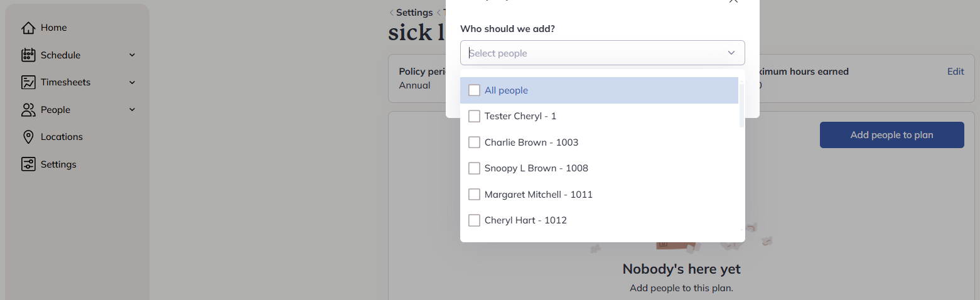Collapse the Select people dropdown arrow
980x300 pixels.
pos(731,53)
